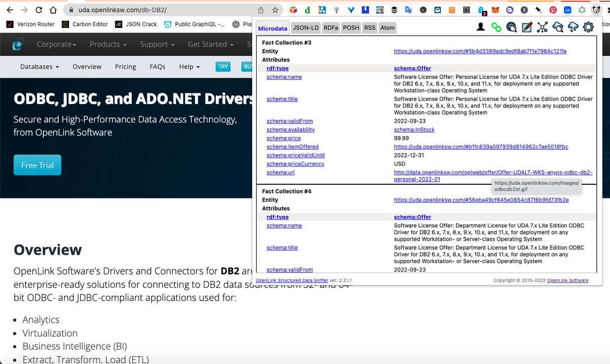Image resolution: width=610 pixels, height=364 pixels.
Task: Click the user profile icon in the sniffer toolbar
Action: point(480,27)
